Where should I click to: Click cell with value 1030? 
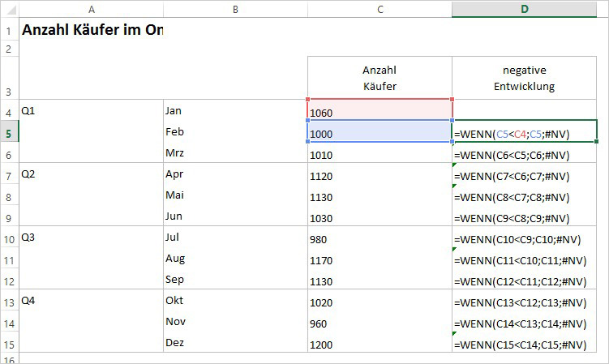[x=380, y=216]
